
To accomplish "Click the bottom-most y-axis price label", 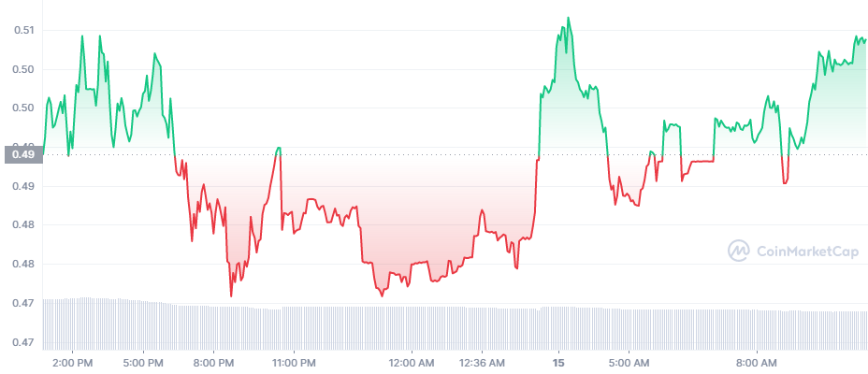I will (x=24, y=342).
